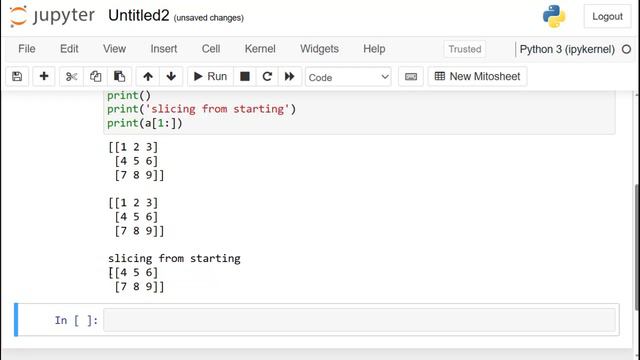Viewport: 640px width, 360px height.
Task: Open the Kernel menu
Action: [x=260, y=49]
